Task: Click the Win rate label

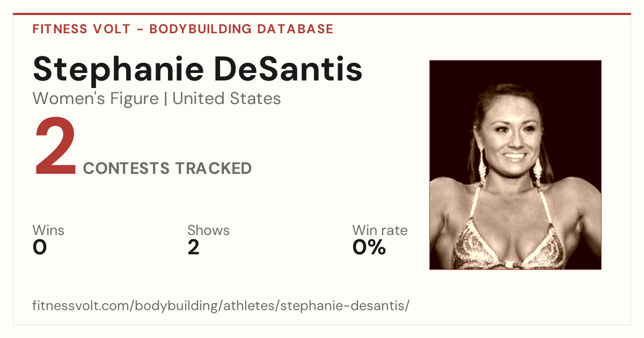Action: click(x=380, y=231)
